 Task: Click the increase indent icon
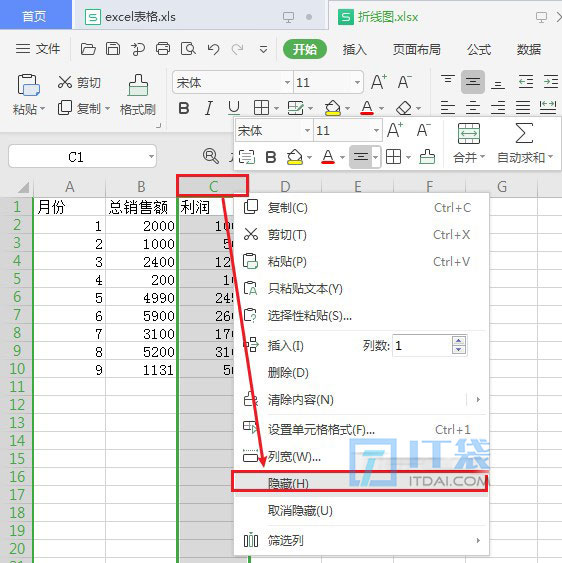point(551,82)
